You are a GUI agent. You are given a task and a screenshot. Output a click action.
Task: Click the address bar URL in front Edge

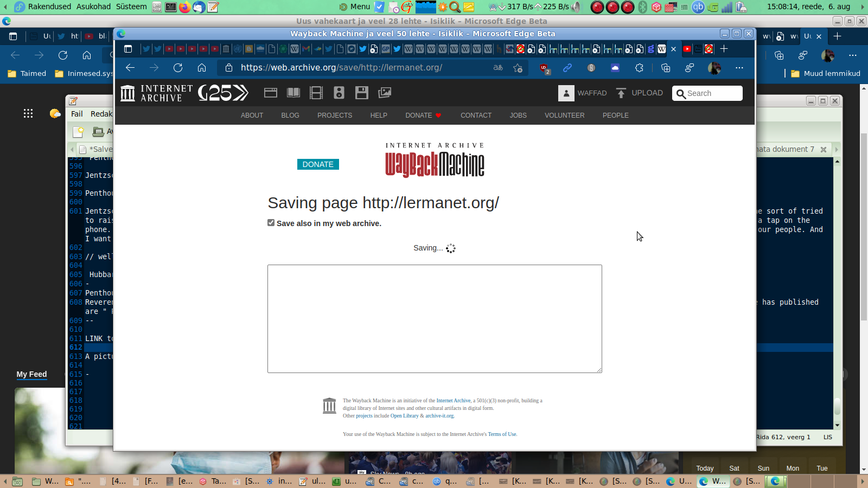pos(341,68)
